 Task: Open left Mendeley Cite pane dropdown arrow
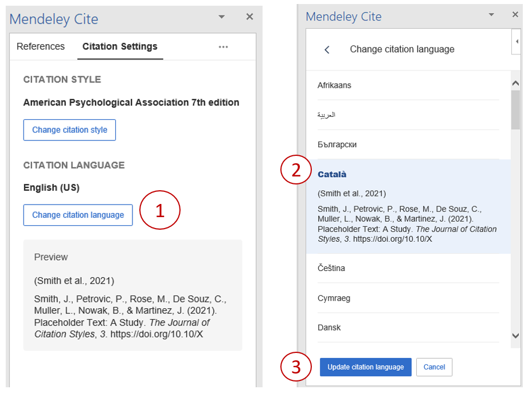tap(221, 17)
